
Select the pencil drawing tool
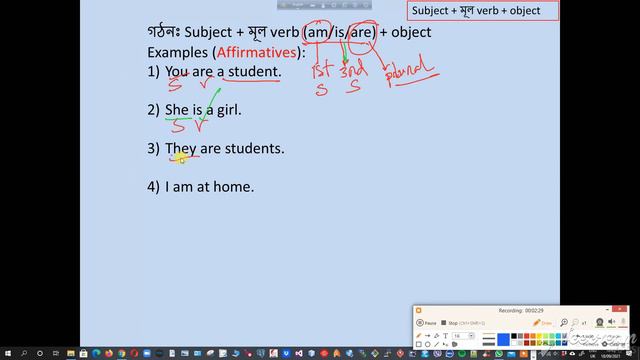419,336
